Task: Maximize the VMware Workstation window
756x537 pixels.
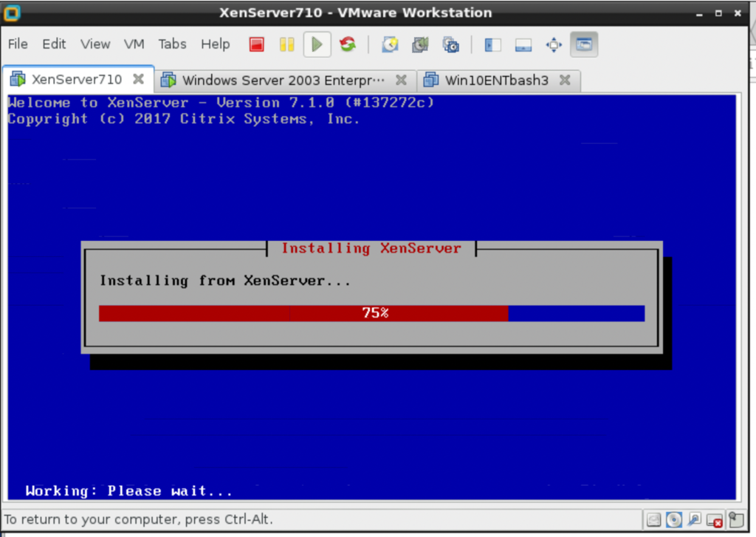Action: 718,13
